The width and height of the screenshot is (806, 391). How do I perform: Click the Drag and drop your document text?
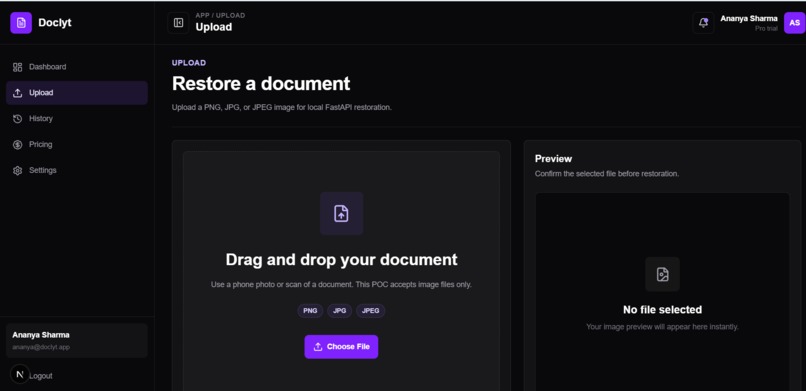pos(341,259)
